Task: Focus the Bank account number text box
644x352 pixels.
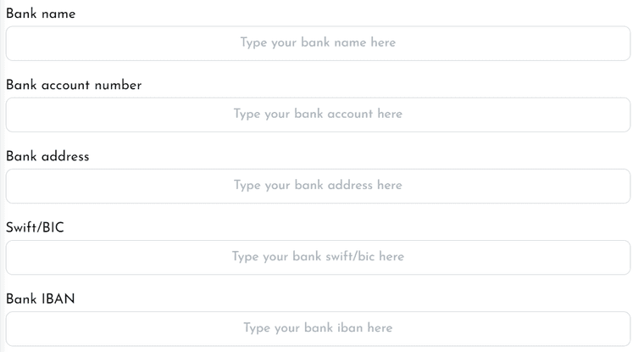Action: tap(318, 115)
